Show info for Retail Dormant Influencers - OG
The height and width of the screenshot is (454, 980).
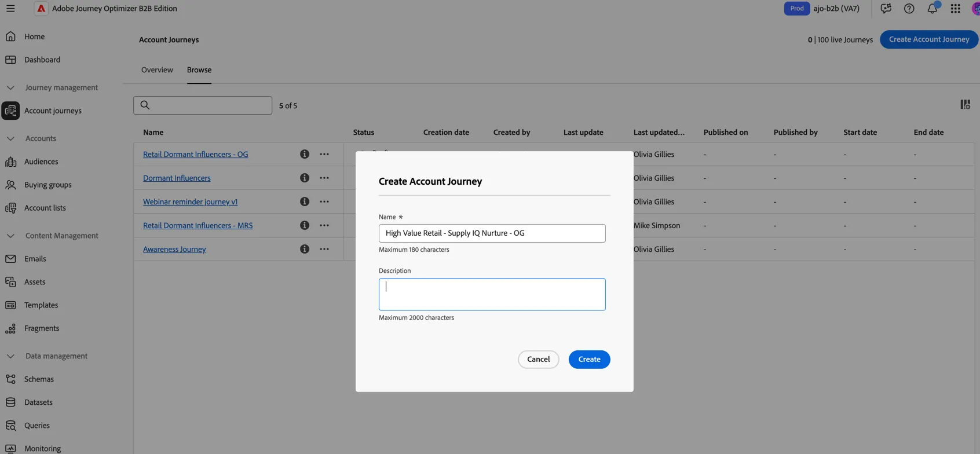(x=304, y=154)
